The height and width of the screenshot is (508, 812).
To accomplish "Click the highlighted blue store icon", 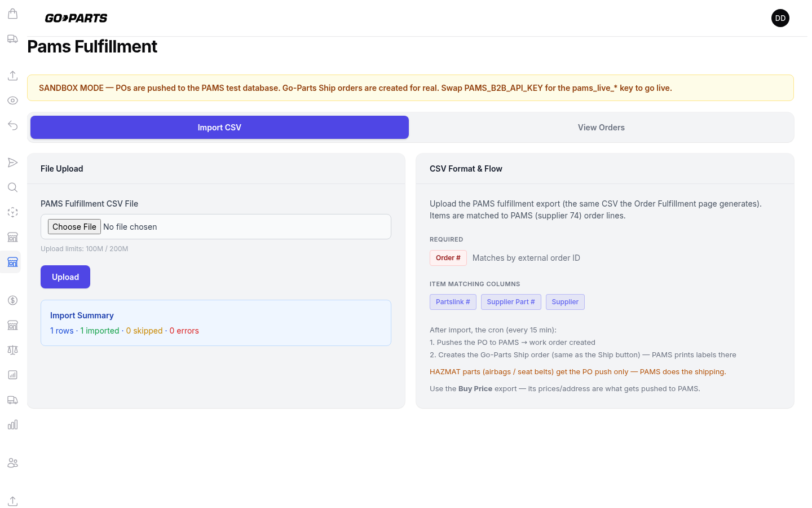I will (x=12, y=262).
